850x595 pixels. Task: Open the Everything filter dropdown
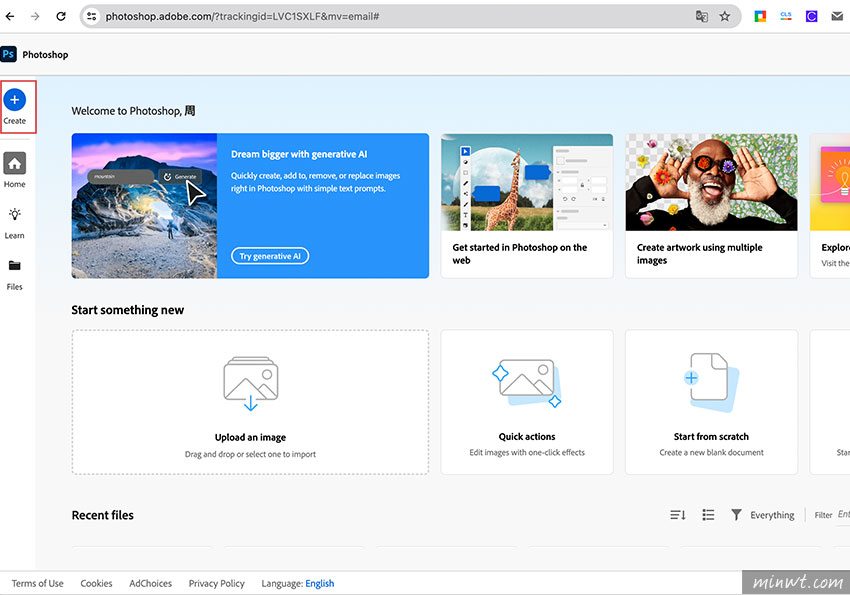[772, 515]
